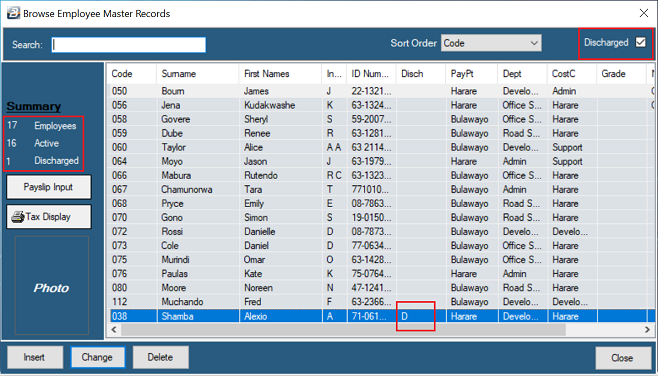Click the Summary heading

pyautogui.click(x=34, y=107)
